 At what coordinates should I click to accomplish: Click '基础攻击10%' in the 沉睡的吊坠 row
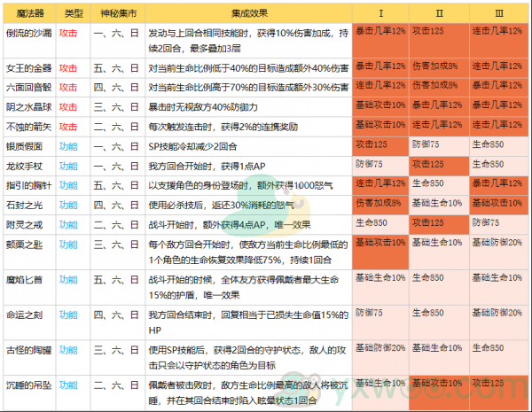tap(437, 383)
